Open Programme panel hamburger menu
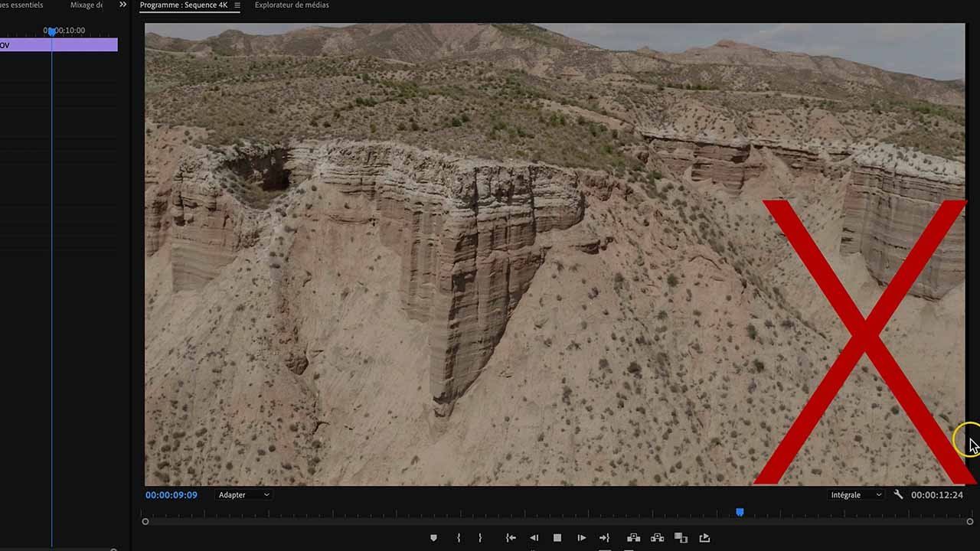Viewport: 980px width, 551px height. (237, 5)
